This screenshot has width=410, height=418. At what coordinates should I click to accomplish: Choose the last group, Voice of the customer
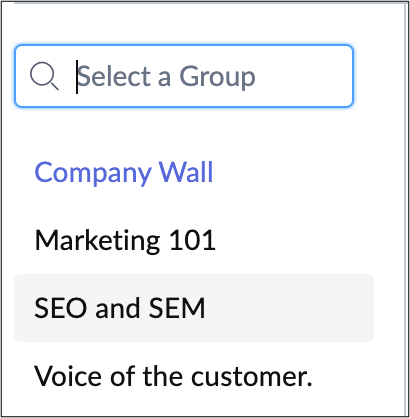point(194,376)
